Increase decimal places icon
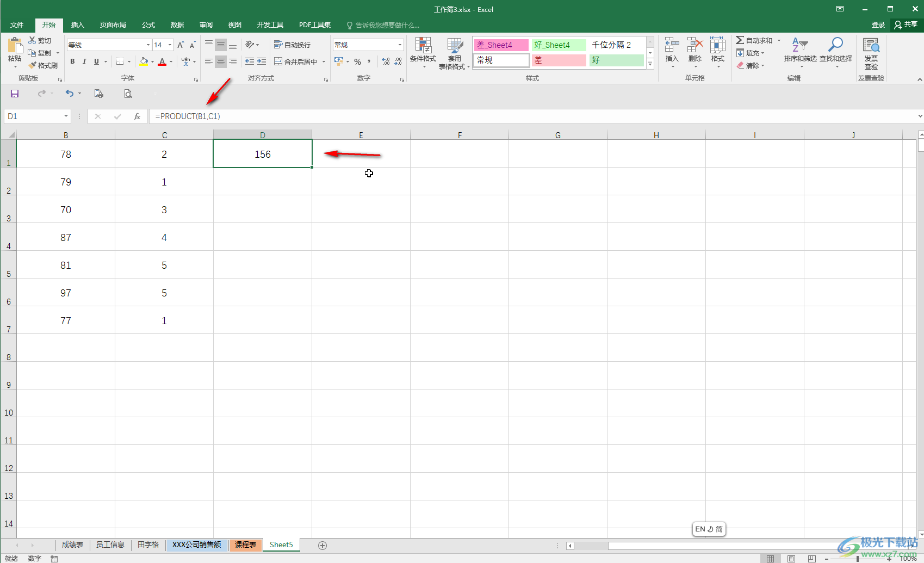 pos(386,61)
